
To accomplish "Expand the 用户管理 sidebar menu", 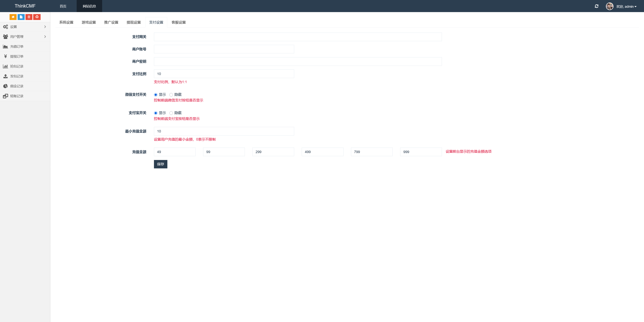I will click(x=25, y=37).
